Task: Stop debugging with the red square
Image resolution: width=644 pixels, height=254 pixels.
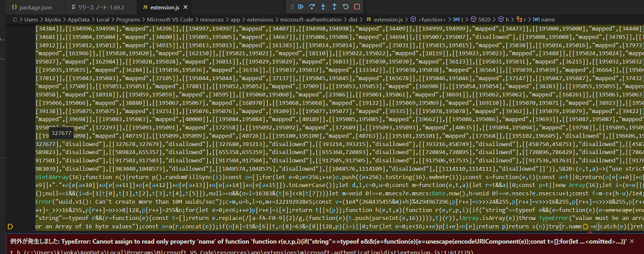Action: click(357, 6)
